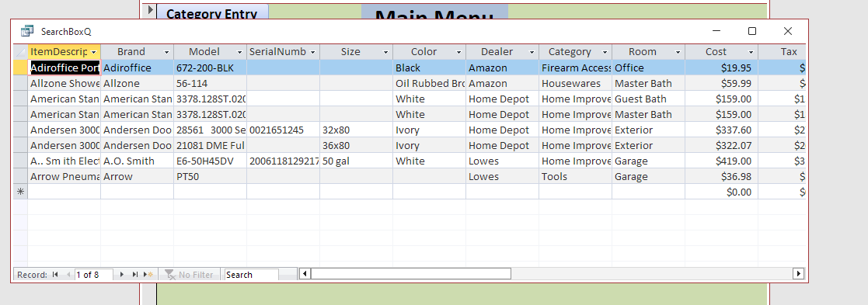The image size is (868, 305).
Task: Click 'Office' room cell
Action: (x=648, y=68)
